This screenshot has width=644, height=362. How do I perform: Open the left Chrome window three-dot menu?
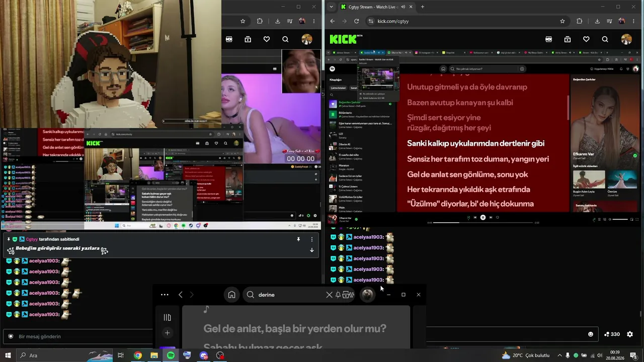click(x=314, y=21)
